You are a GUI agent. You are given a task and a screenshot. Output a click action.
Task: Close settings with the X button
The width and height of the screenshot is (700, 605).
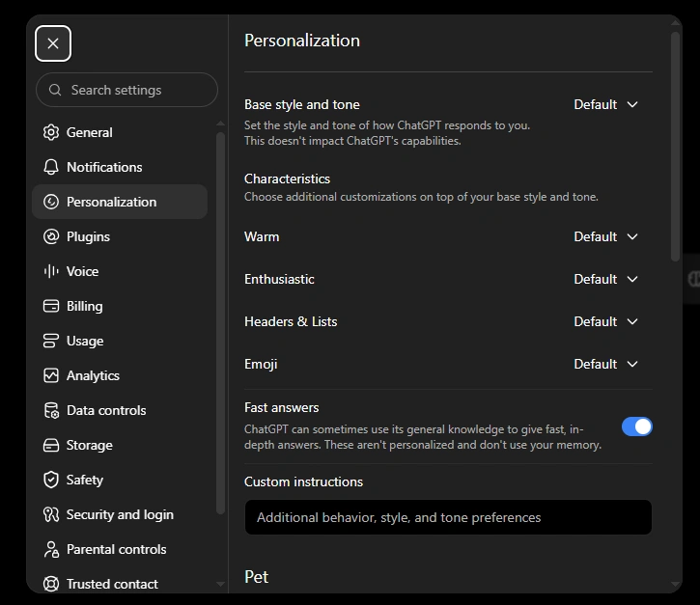(53, 43)
